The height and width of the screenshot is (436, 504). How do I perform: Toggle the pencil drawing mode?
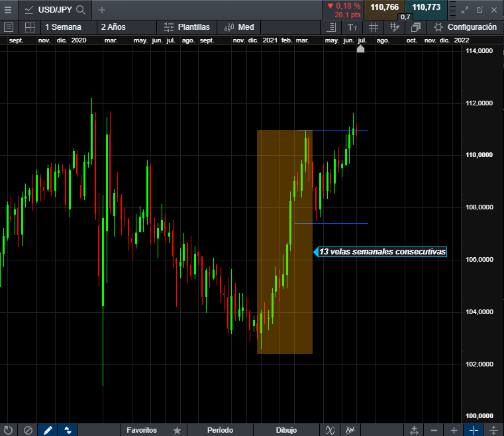48,430
